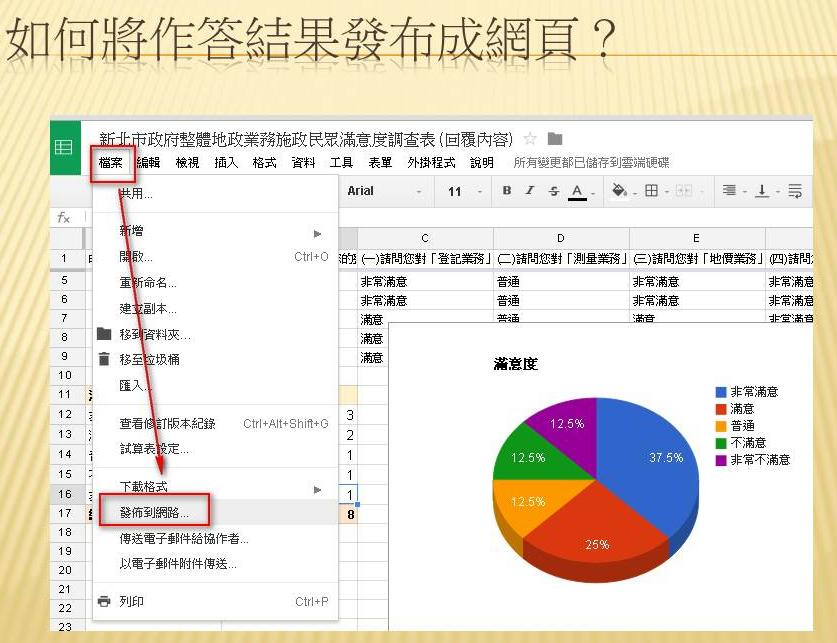Viewport: 837px width, 643px height.
Task: Star the document title
Action: (530, 139)
